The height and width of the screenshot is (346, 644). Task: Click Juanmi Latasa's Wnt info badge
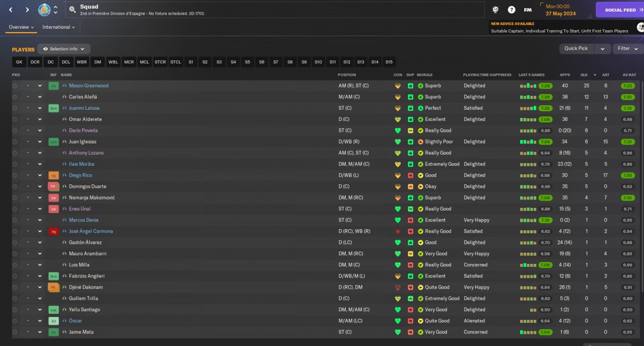tap(53, 108)
